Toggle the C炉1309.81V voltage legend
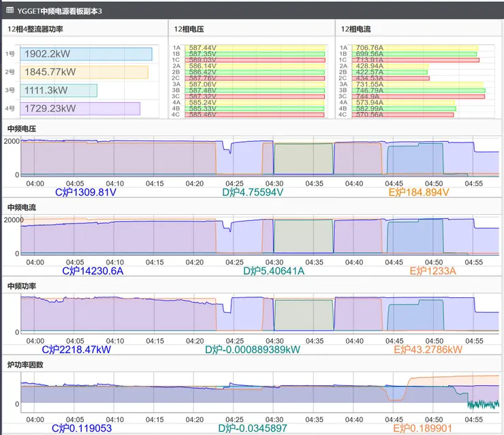This screenshot has height=435, width=504. pyautogui.click(x=91, y=192)
